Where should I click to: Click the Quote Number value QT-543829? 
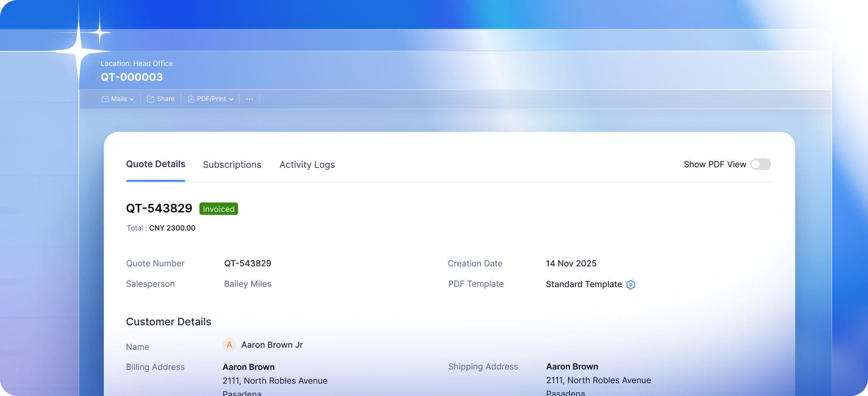pos(248,264)
